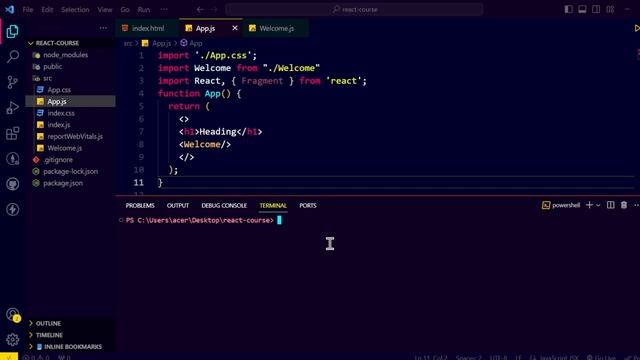Toggle the bottom panel layout icon
The height and width of the screenshot is (360, 640).
coord(582,9)
